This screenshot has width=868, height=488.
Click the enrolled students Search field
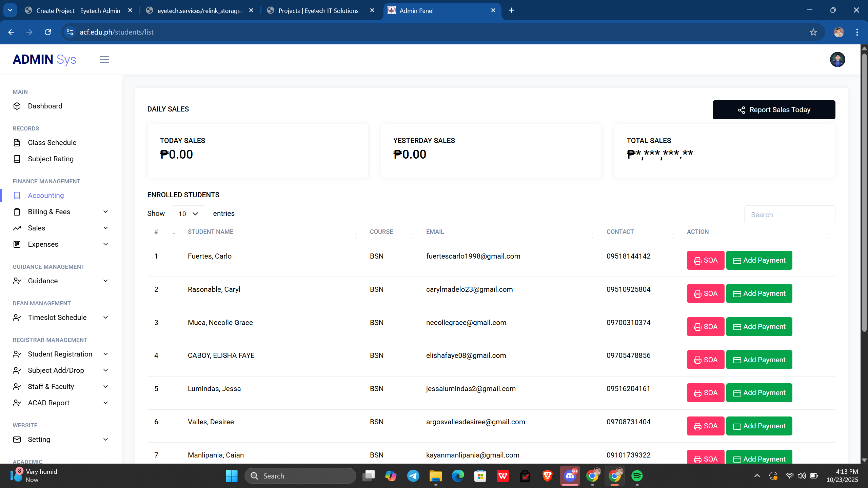tap(789, 215)
